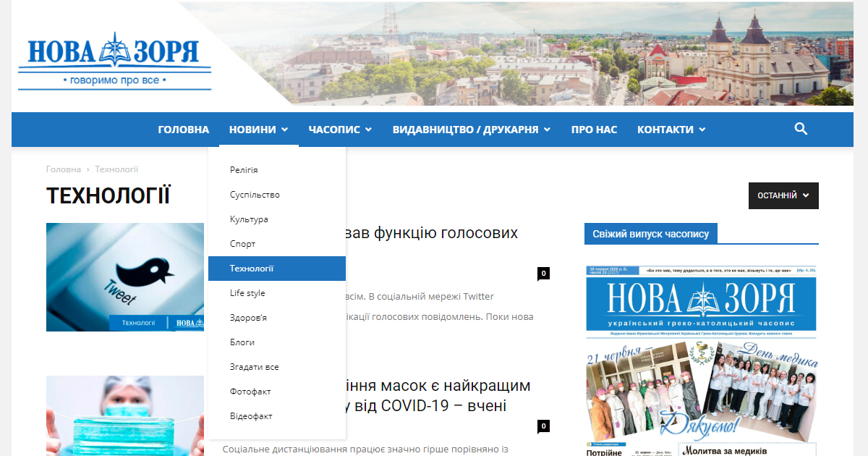Open the Видавництво / Друкарня dropdown
Screen dimensions: 868x456
(x=471, y=130)
